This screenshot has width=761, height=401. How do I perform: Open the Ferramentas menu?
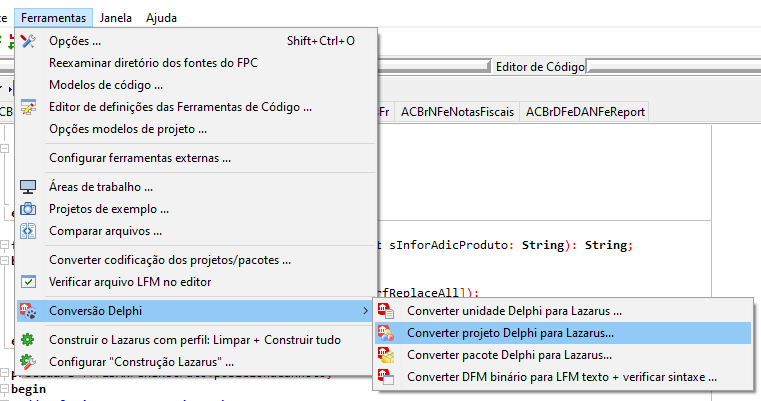(53, 18)
